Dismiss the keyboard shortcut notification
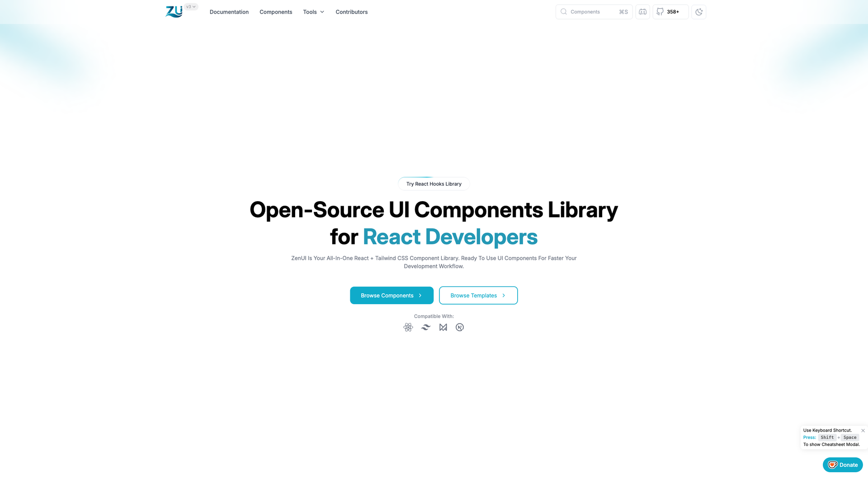This screenshot has height=488, width=868. [x=863, y=430]
